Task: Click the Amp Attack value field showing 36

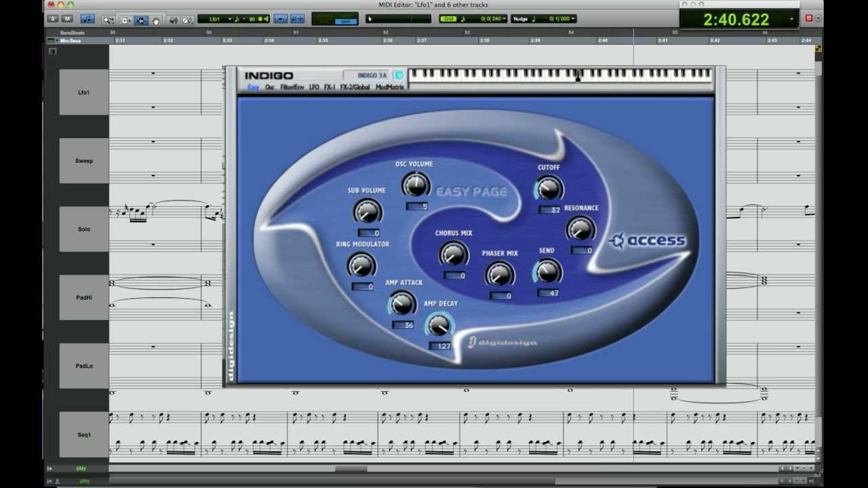Action: (403, 325)
